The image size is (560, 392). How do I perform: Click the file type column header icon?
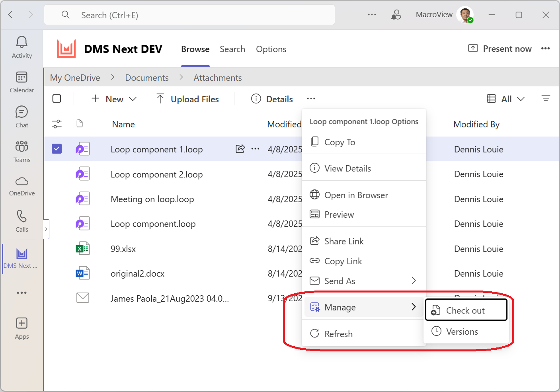click(80, 124)
